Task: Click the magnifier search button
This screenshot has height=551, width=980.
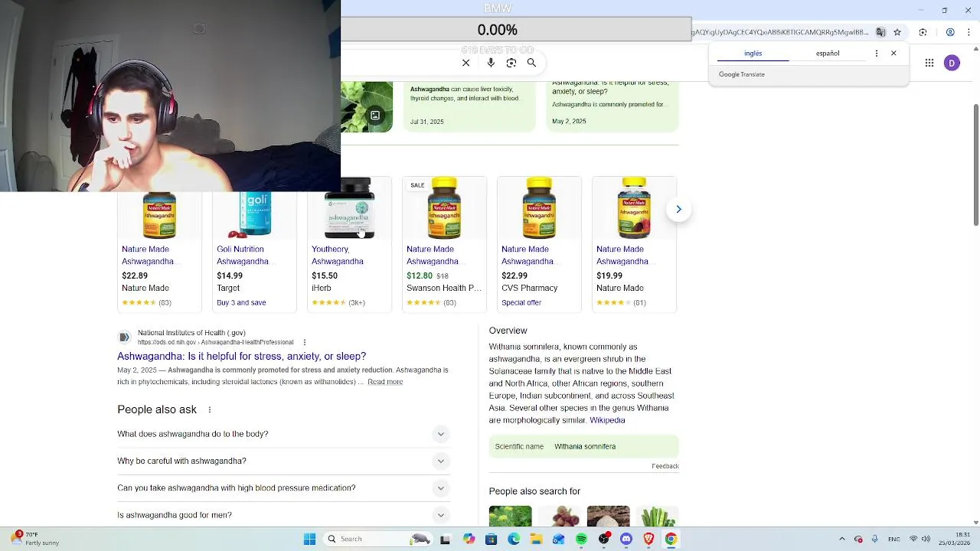Action: coord(531,63)
